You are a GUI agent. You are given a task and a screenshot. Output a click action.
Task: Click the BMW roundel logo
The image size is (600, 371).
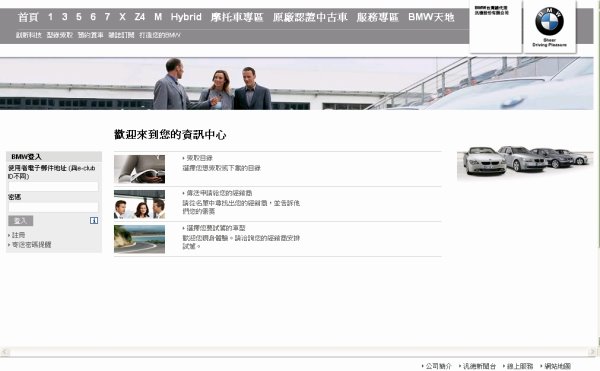549,21
